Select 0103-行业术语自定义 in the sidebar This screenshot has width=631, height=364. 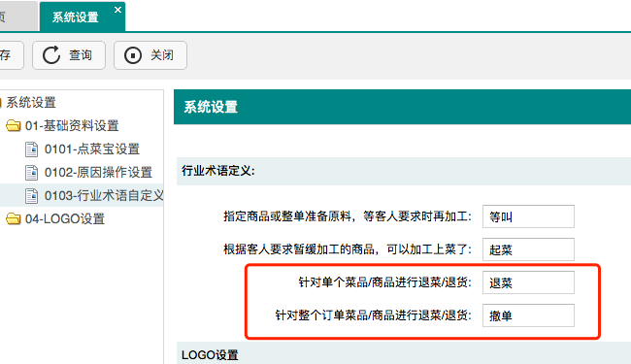click(x=104, y=196)
